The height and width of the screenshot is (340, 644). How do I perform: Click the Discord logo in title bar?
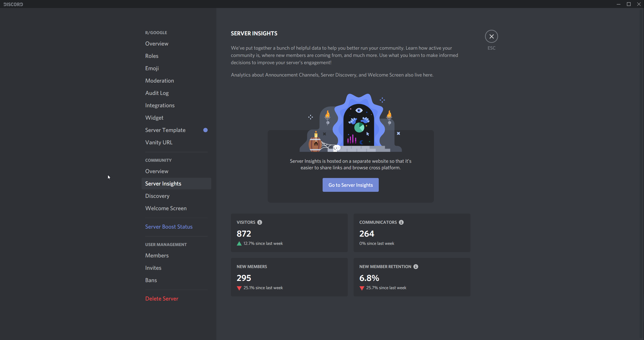click(x=13, y=4)
